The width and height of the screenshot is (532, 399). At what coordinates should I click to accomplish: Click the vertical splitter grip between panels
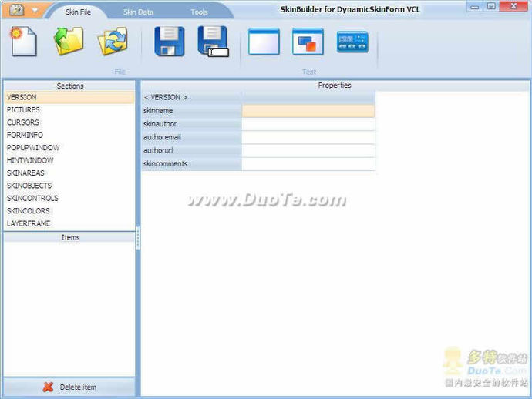[x=138, y=238]
